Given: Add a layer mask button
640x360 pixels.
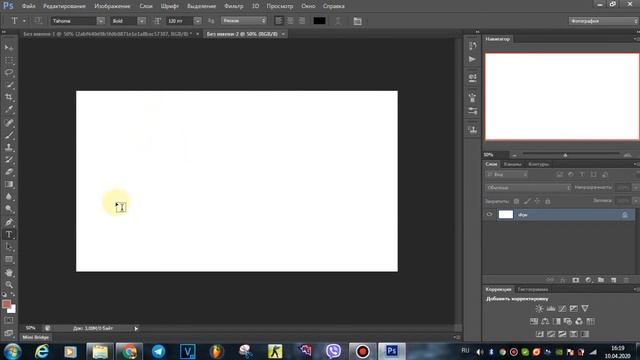Looking at the screenshot, I should (576, 280).
